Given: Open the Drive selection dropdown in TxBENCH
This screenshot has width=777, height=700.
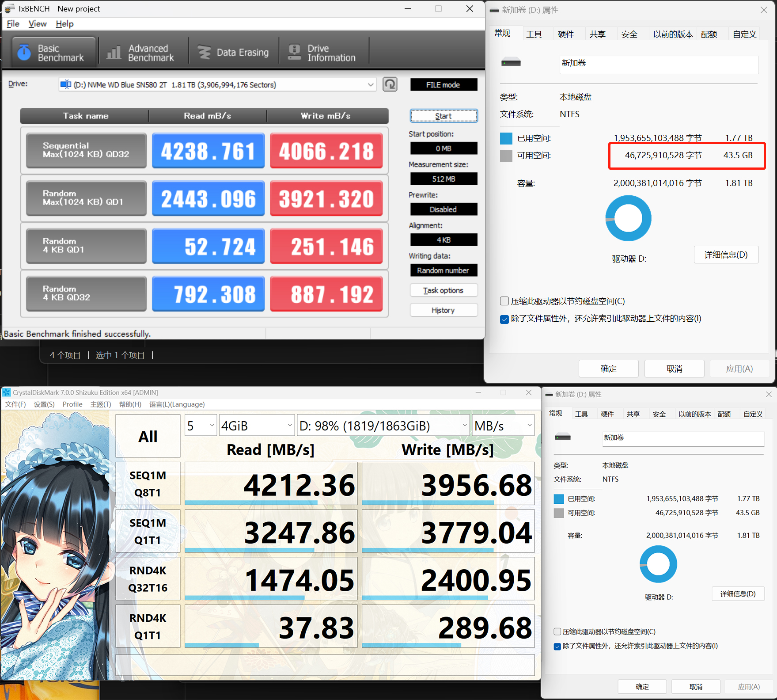Looking at the screenshot, I should (371, 84).
